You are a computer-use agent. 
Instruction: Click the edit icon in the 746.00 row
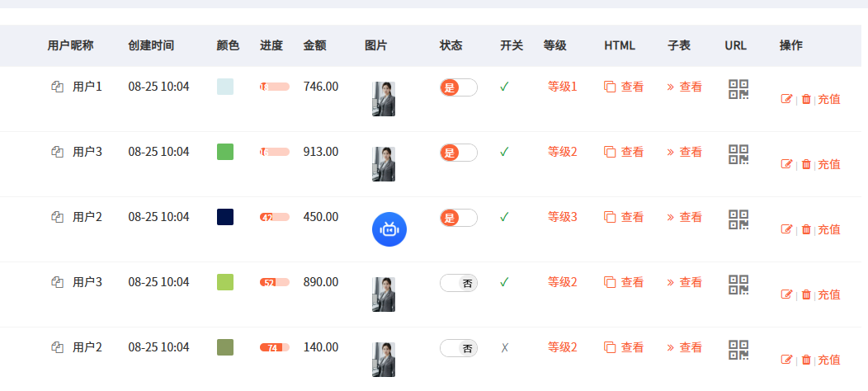tap(786, 99)
